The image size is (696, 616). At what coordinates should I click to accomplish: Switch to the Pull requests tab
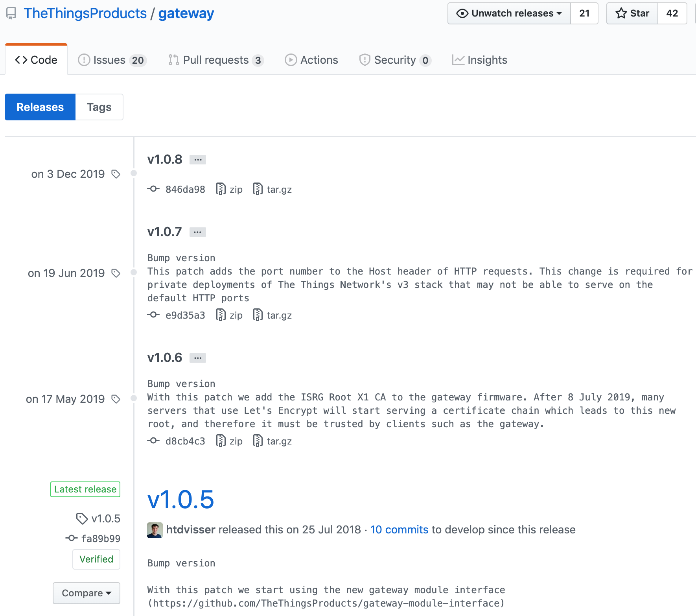coord(215,60)
